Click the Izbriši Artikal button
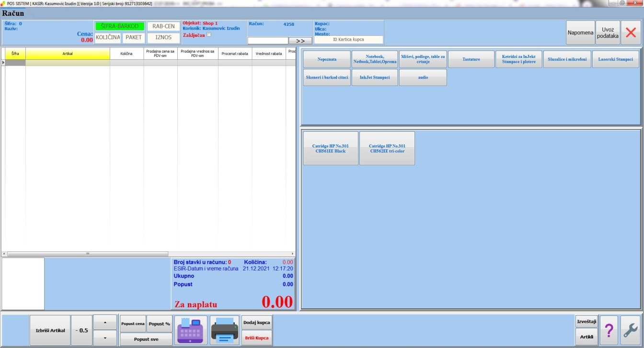The height and width of the screenshot is (348, 644). pos(50,330)
